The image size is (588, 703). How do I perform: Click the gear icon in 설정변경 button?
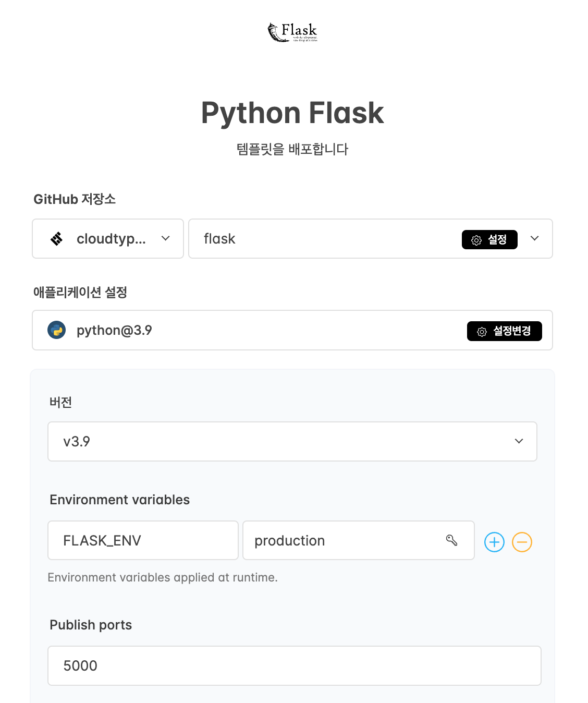click(x=482, y=332)
